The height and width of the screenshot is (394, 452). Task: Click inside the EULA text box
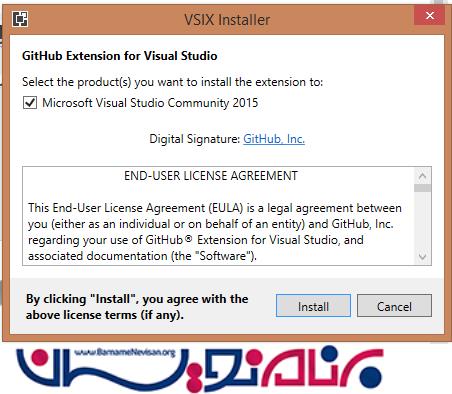(218, 216)
